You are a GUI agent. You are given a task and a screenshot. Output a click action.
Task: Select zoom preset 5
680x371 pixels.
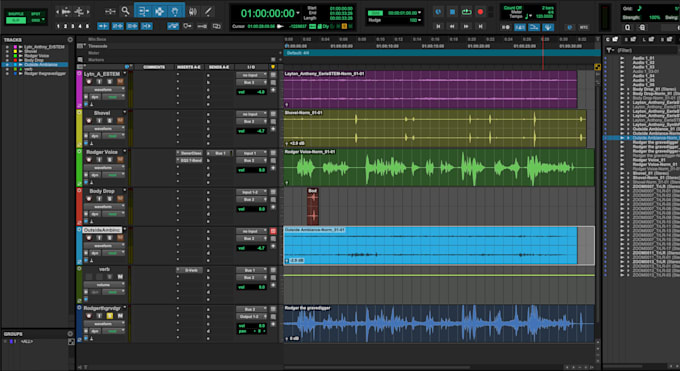87,26
